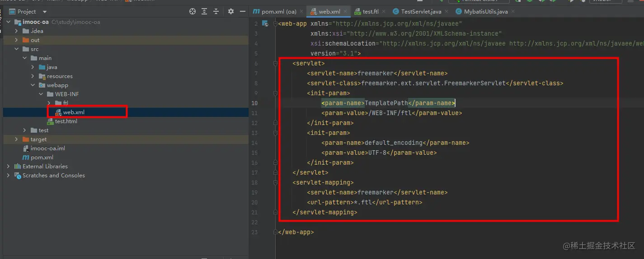Expand the test folder under src

(x=25, y=130)
